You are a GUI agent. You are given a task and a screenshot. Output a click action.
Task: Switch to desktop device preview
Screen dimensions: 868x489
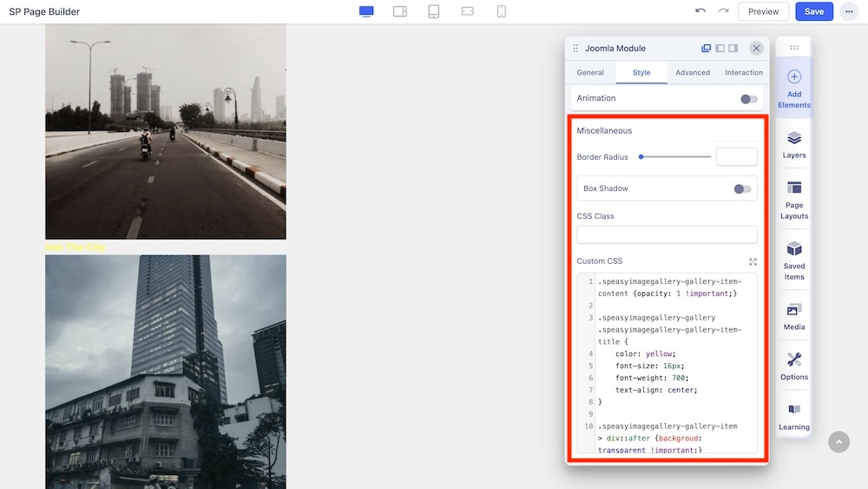(366, 11)
